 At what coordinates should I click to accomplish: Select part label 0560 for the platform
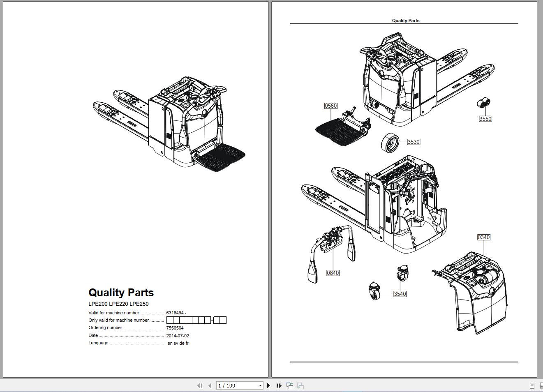[330, 106]
